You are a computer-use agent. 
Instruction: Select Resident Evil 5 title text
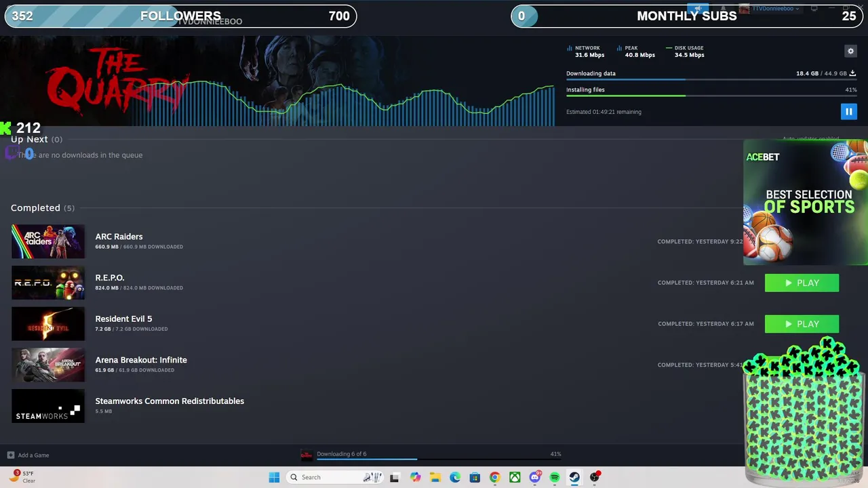point(123,319)
